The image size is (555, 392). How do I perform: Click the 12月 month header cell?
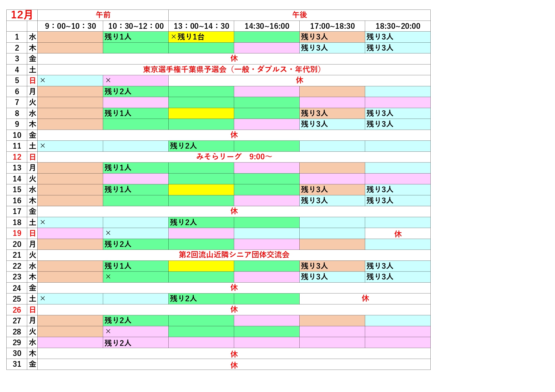22,15
